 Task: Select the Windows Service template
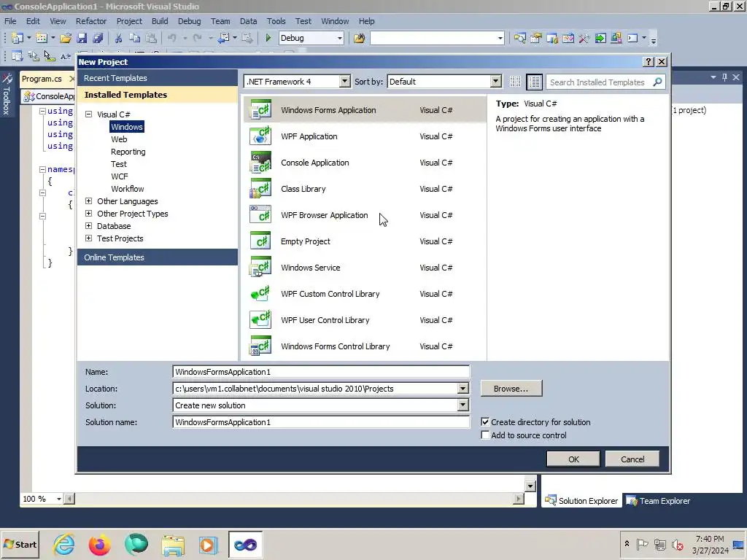pyautogui.click(x=365, y=268)
